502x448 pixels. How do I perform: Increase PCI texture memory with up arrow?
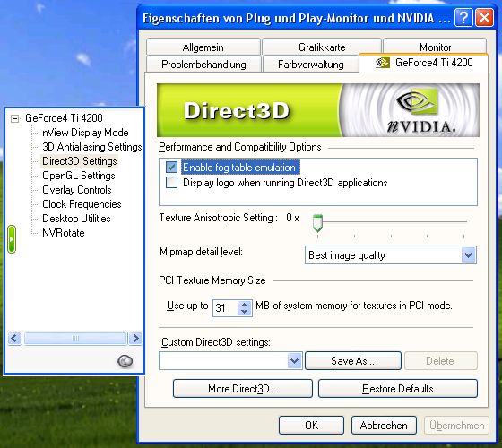245,305
